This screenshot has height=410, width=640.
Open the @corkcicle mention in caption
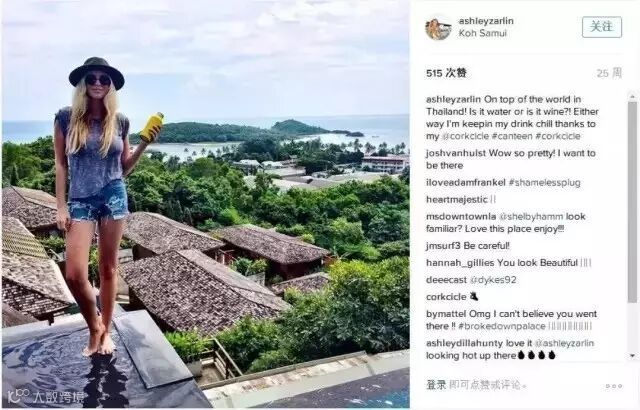465,136
